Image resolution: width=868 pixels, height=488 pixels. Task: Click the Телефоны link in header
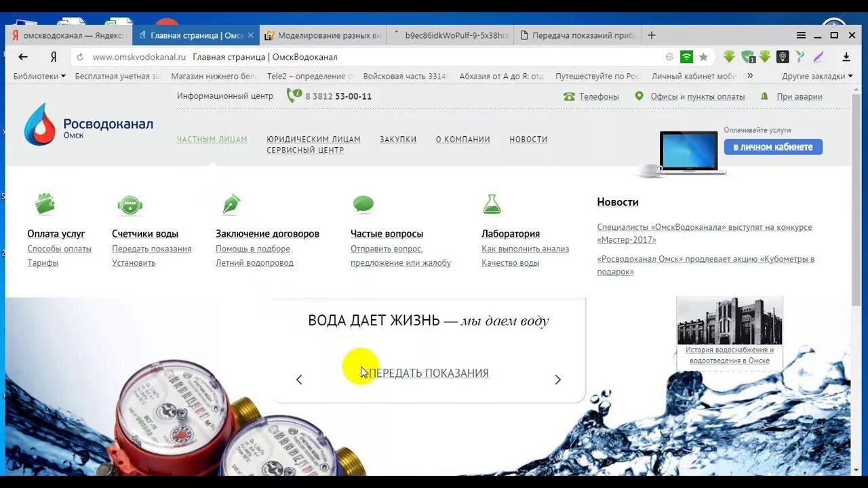599,96
